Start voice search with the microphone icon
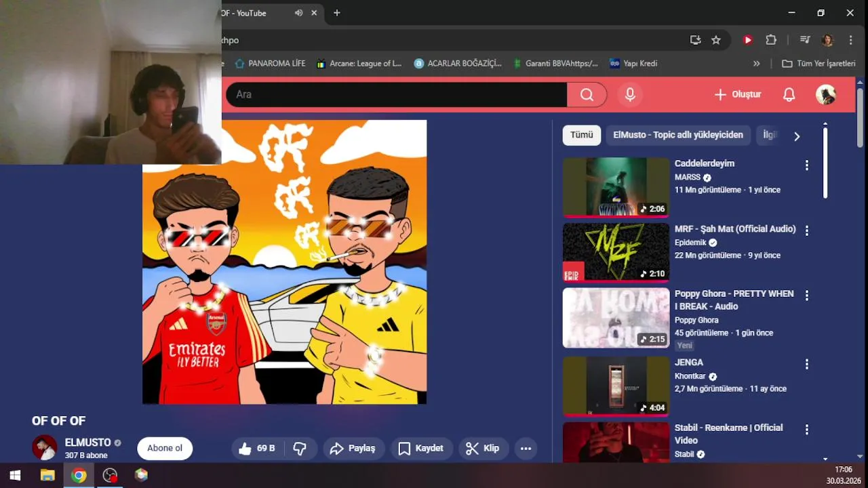The image size is (868, 488). tap(630, 95)
